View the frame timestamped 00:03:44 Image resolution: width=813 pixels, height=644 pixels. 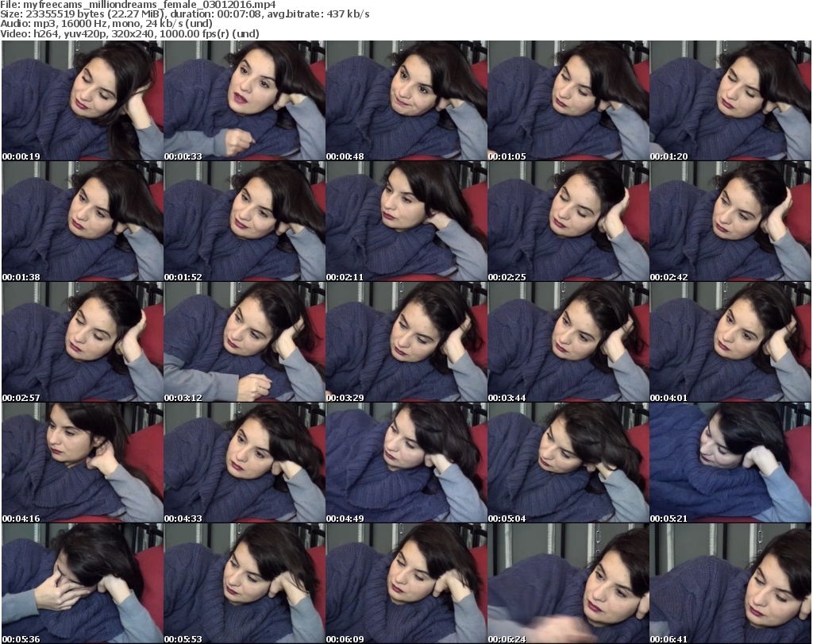(x=568, y=342)
